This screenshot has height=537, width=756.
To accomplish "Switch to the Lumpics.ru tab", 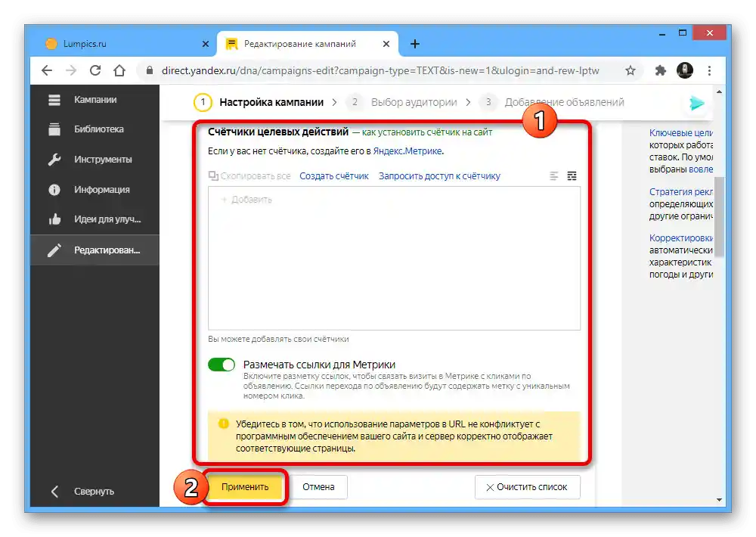I will (x=125, y=44).
